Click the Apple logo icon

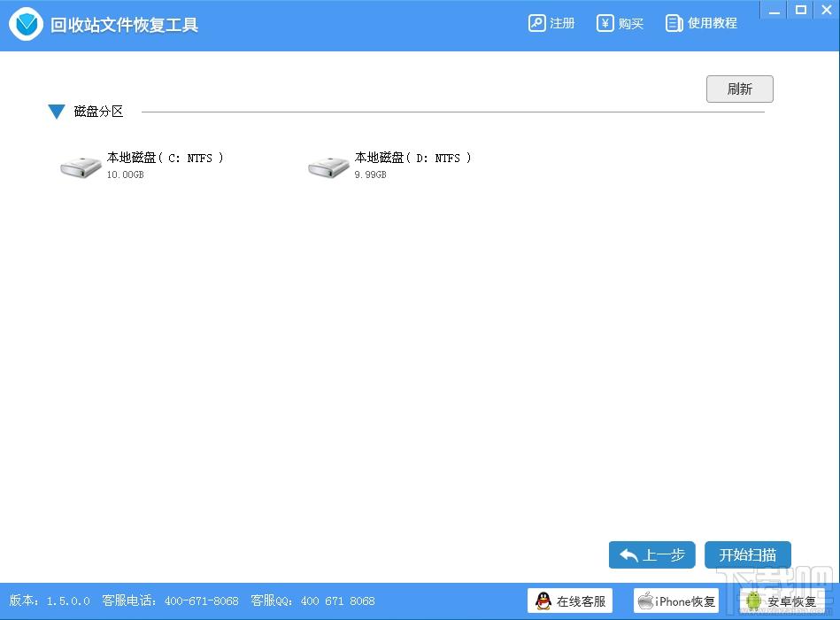[646, 601]
